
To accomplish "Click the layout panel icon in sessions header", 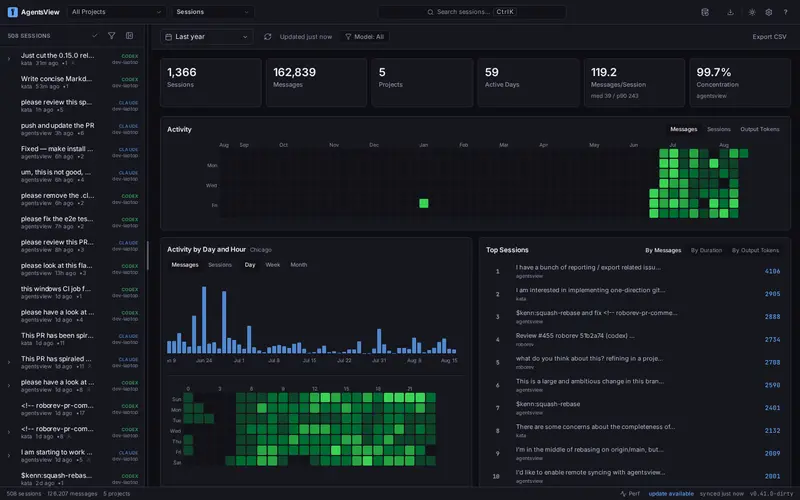I will (130, 36).
